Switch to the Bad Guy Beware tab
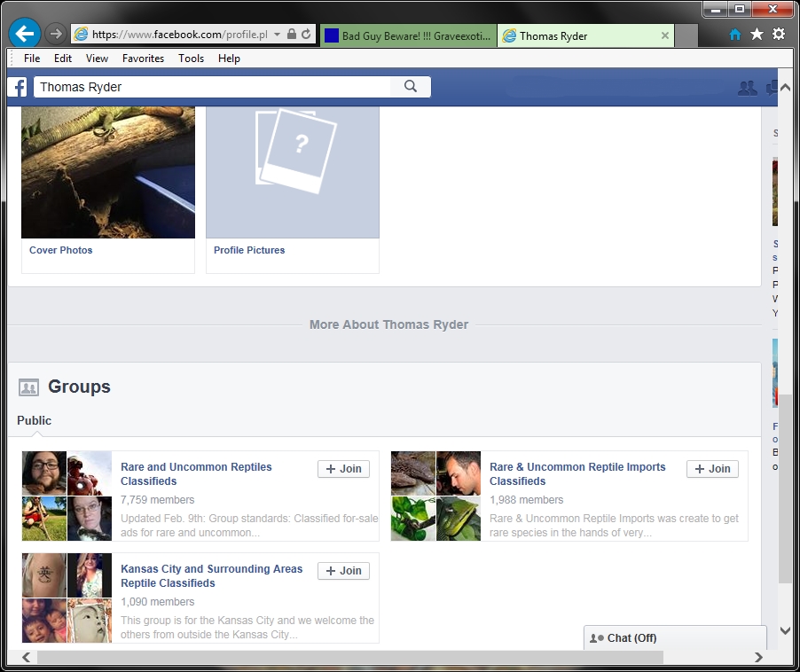The width and height of the screenshot is (800, 672). (x=408, y=35)
